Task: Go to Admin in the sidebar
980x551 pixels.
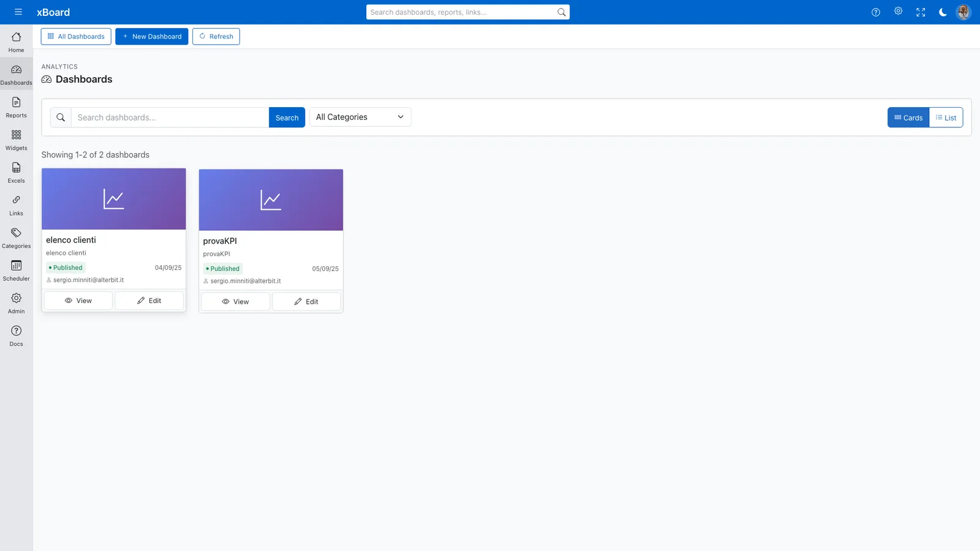Action: tap(17, 303)
